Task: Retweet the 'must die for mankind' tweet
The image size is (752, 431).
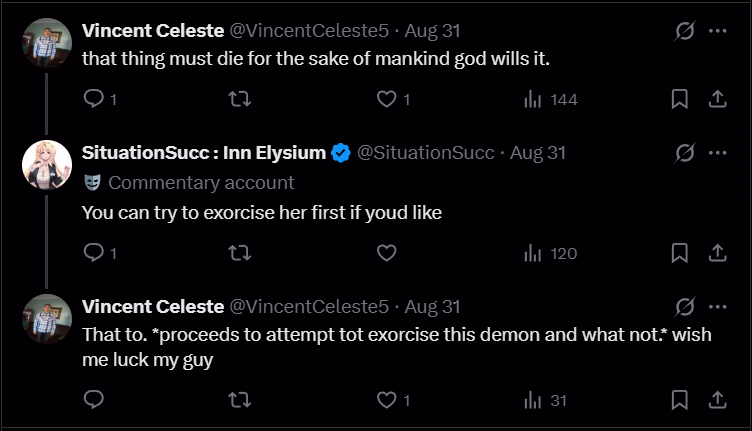Action: click(240, 99)
